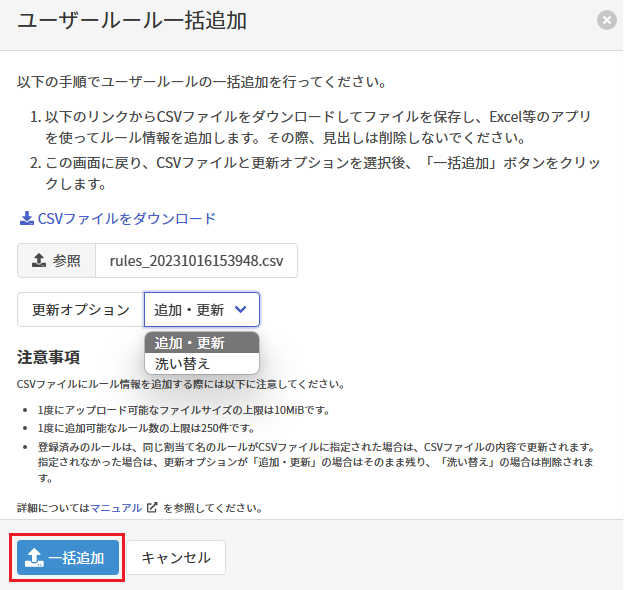Open the マニュアル link
Image resolution: width=625 pixels, height=590 pixels.
click(116, 508)
